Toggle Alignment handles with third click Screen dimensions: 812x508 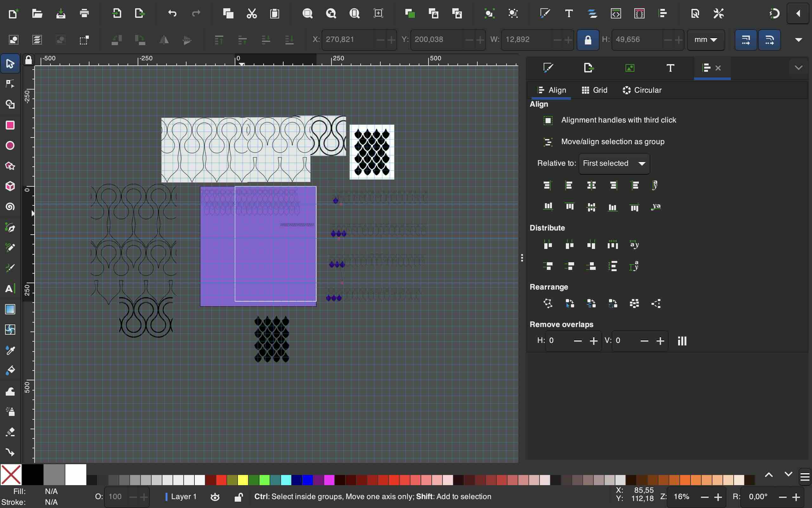548,120
